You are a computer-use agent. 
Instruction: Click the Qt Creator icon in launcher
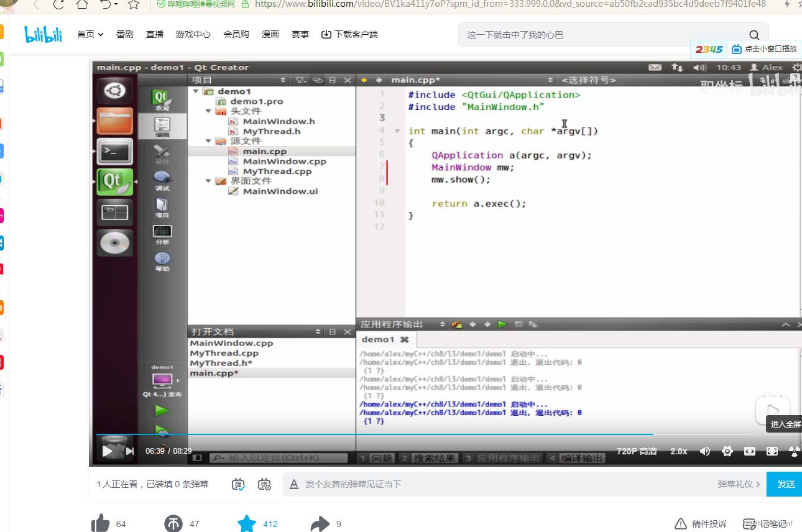(114, 181)
